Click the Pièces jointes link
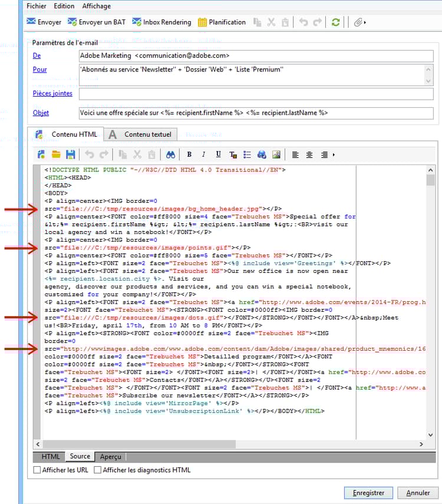 [52, 93]
